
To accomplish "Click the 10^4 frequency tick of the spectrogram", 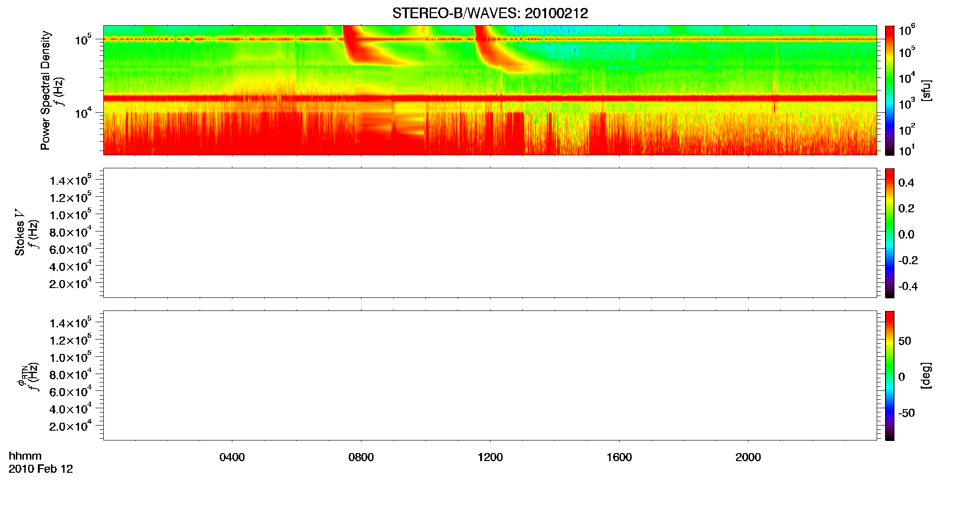I will tap(82, 113).
